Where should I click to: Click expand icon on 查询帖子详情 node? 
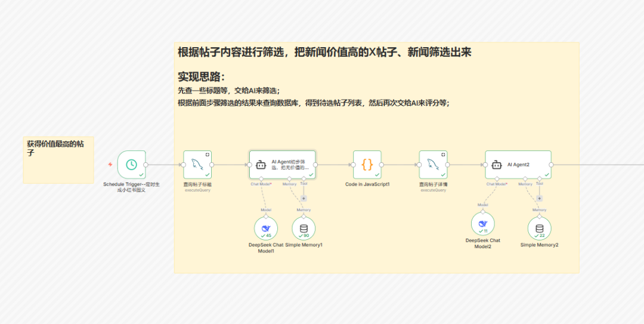[443, 155]
